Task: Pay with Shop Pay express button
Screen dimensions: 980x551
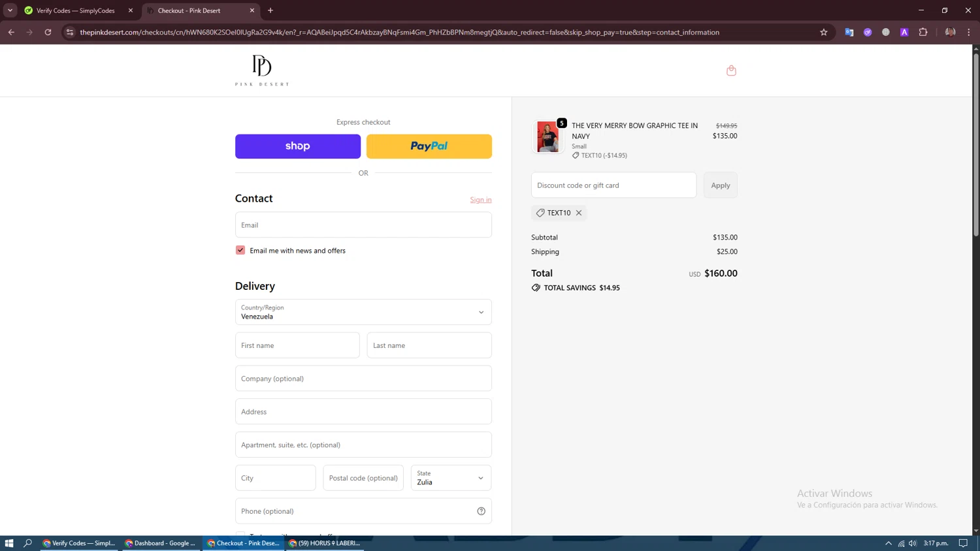Action: 298,146
